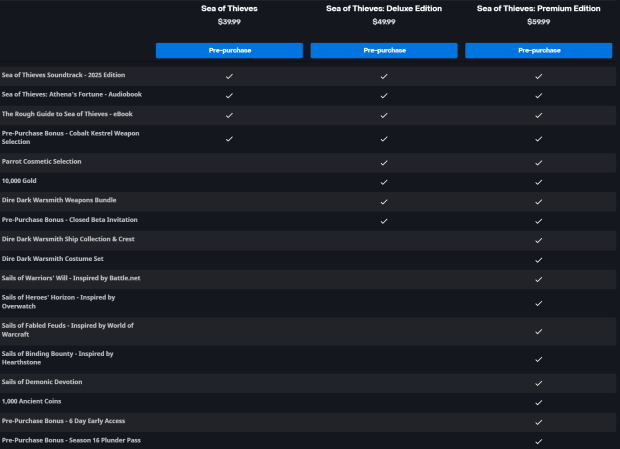Click the 'Sea of Thieves: Deluxe Edition' title
Screen dimensions: 620x449
click(384, 8)
